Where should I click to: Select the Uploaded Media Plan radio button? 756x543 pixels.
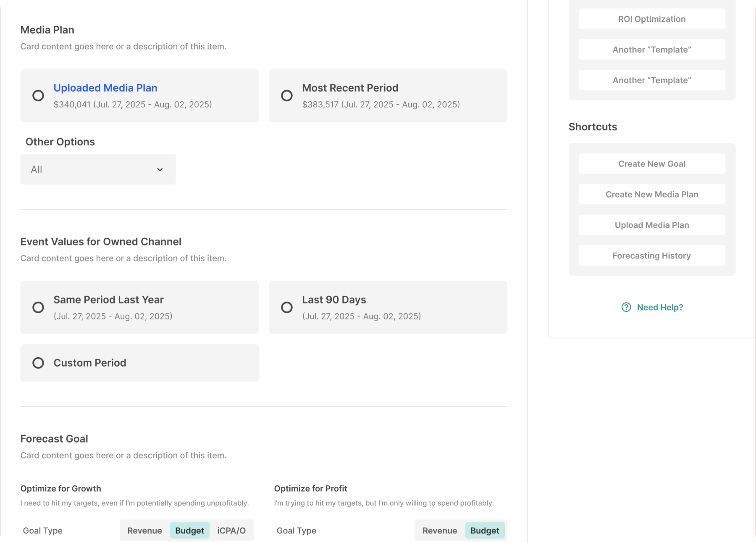(x=38, y=96)
